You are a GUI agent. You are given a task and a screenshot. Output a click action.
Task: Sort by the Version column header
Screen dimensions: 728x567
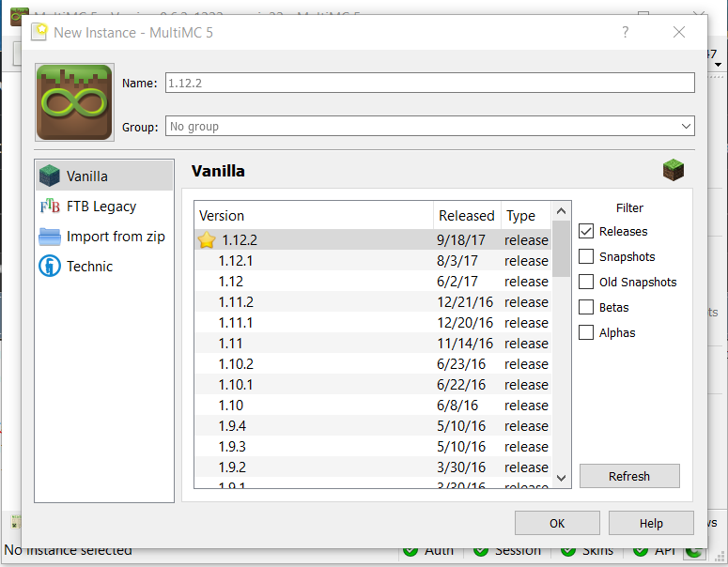click(x=314, y=215)
